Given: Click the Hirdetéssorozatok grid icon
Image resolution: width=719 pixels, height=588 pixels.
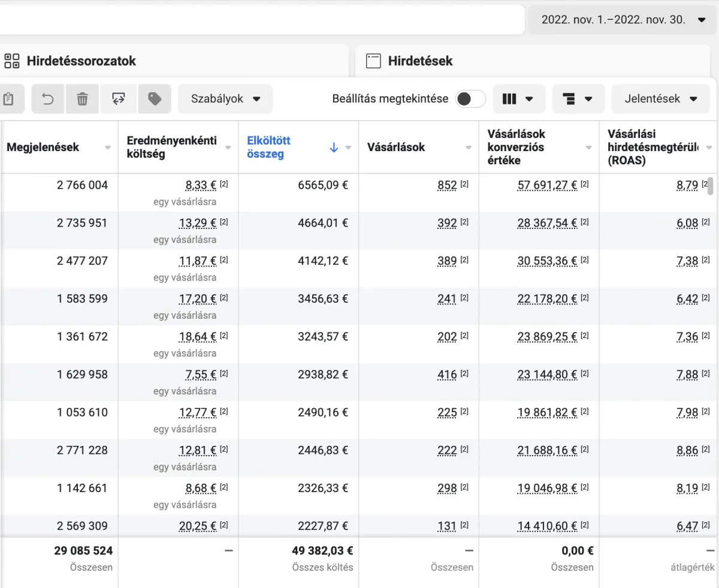Looking at the screenshot, I should 12,61.
